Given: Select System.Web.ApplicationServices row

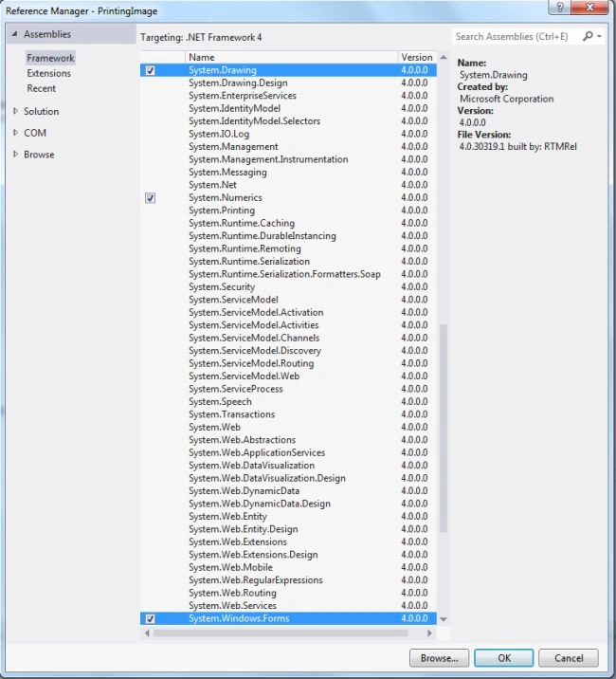Looking at the screenshot, I should click(x=288, y=452).
